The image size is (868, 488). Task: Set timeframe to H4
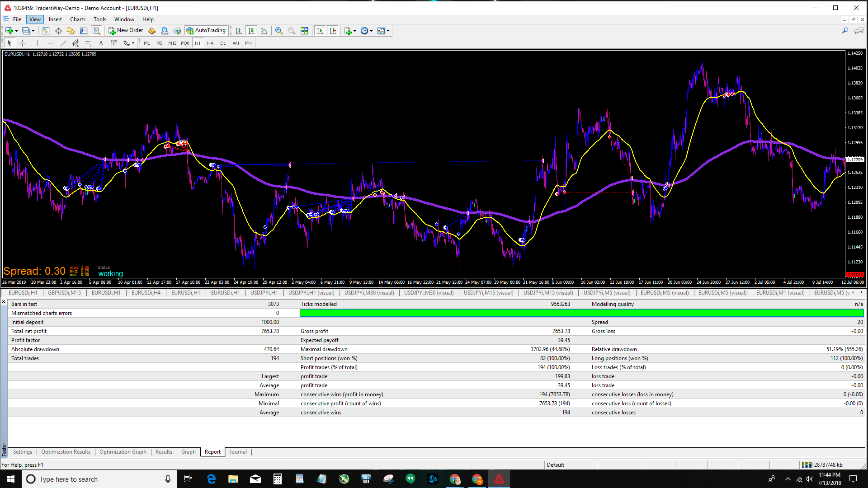(210, 43)
